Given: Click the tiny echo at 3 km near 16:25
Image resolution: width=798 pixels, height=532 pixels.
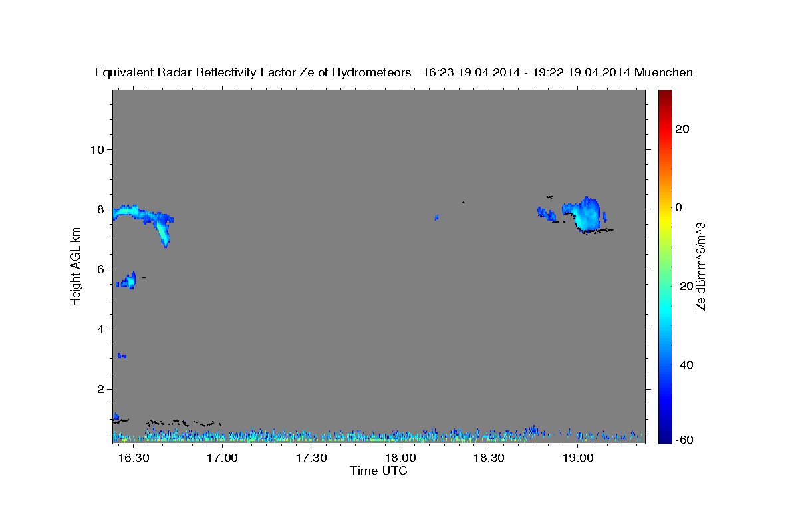Looking at the screenshot, I should pos(122,356).
